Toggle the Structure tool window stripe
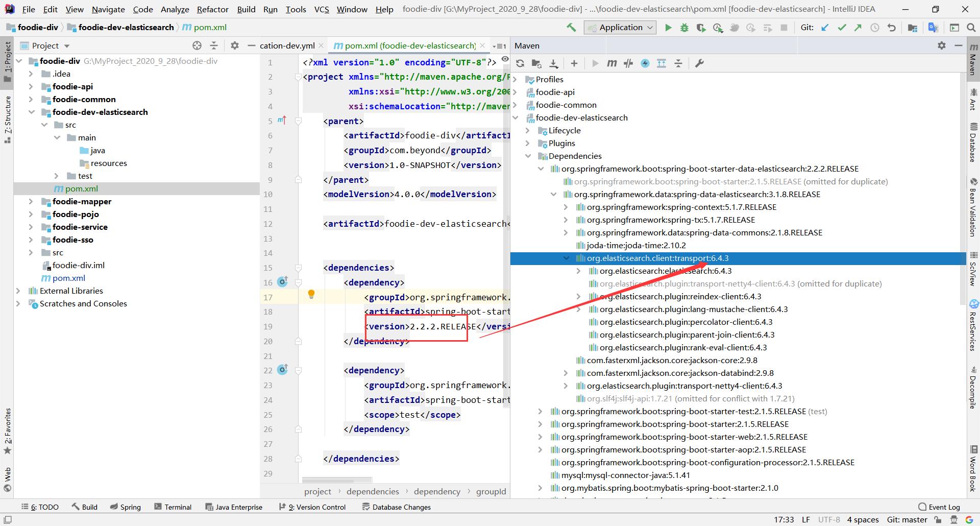The width and height of the screenshot is (980, 526). 7,119
